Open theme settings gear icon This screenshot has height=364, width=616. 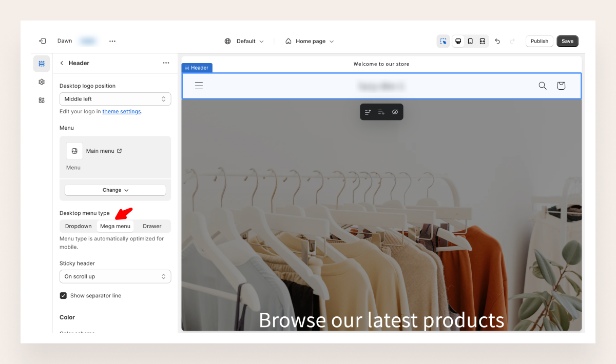click(x=42, y=82)
